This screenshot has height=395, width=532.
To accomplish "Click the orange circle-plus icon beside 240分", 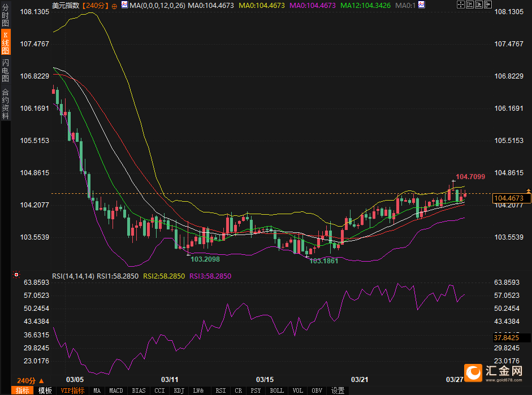I will click(114, 6).
